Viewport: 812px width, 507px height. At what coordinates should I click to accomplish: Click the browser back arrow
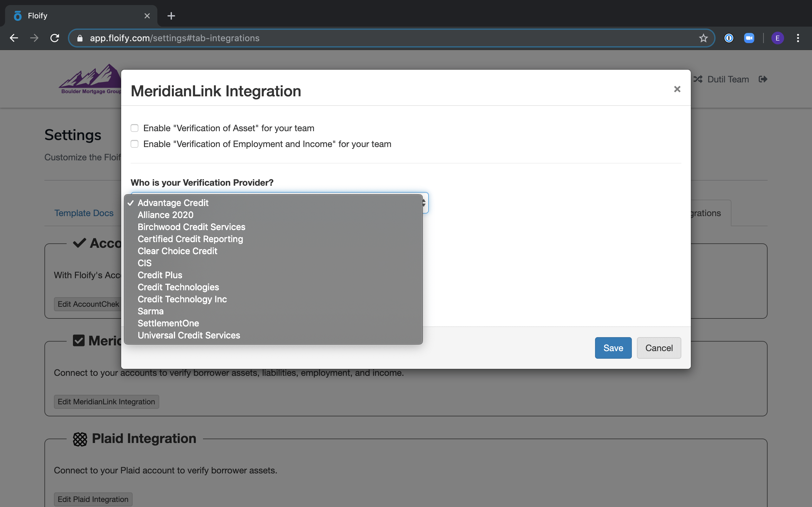coord(14,38)
